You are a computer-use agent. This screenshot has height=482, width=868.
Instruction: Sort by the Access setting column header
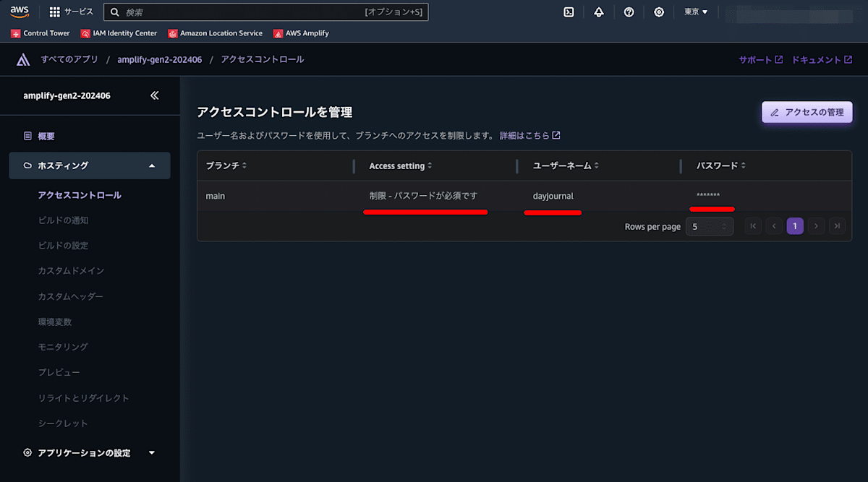pos(401,165)
